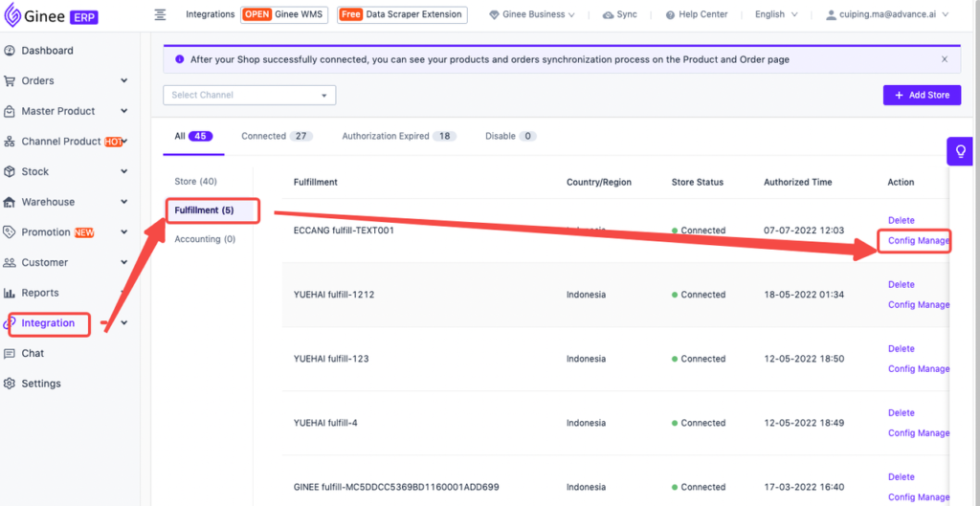Click the Promotion tag icon

pyautogui.click(x=10, y=231)
